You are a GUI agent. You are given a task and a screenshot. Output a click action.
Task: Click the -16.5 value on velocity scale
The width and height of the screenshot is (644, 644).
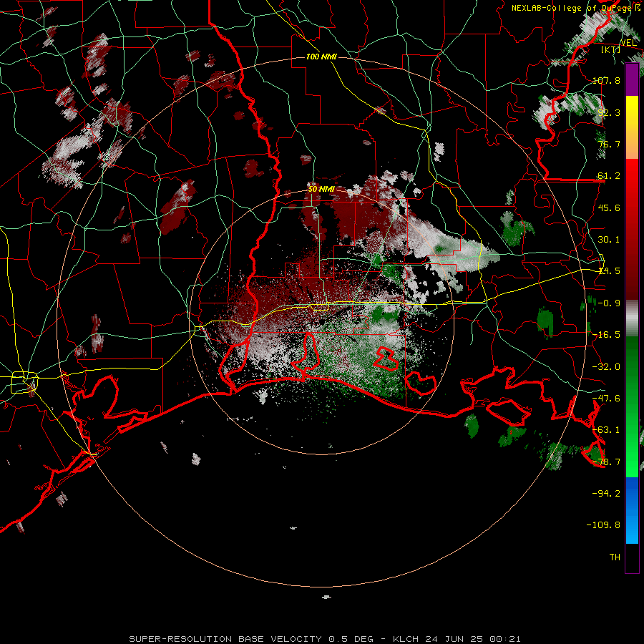[x=606, y=335]
